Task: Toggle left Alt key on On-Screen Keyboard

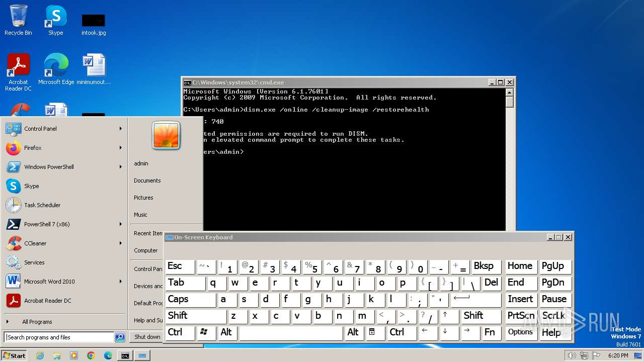Action: click(227, 333)
